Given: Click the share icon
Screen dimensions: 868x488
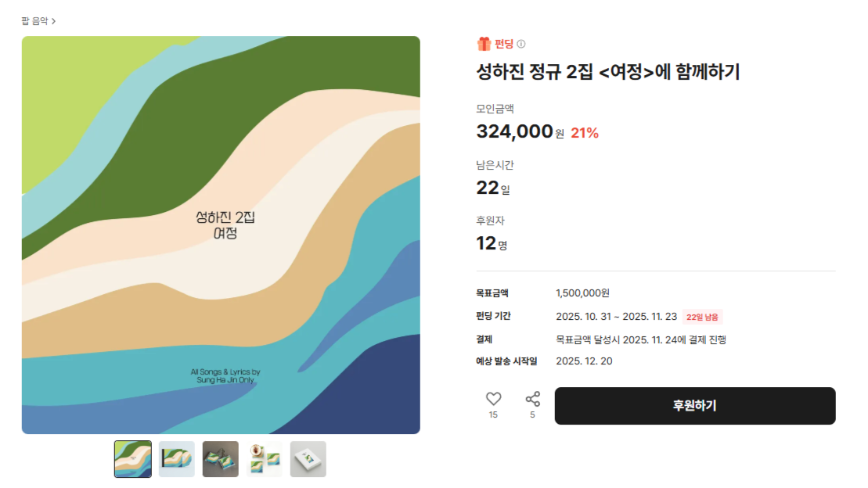Looking at the screenshot, I should click(x=532, y=399).
